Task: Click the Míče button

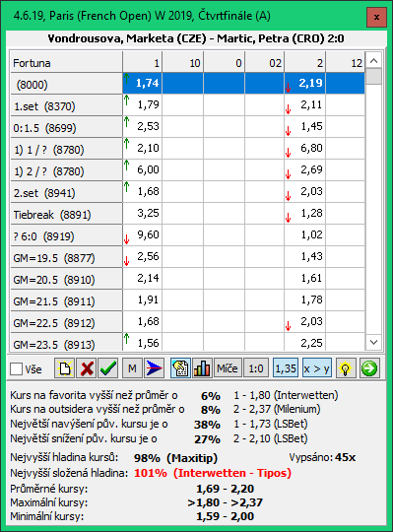Action: click(228, 368)
